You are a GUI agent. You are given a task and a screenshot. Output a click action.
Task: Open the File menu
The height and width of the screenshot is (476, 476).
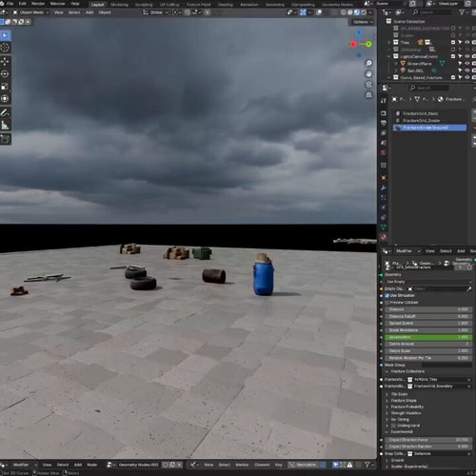point(10,4)
